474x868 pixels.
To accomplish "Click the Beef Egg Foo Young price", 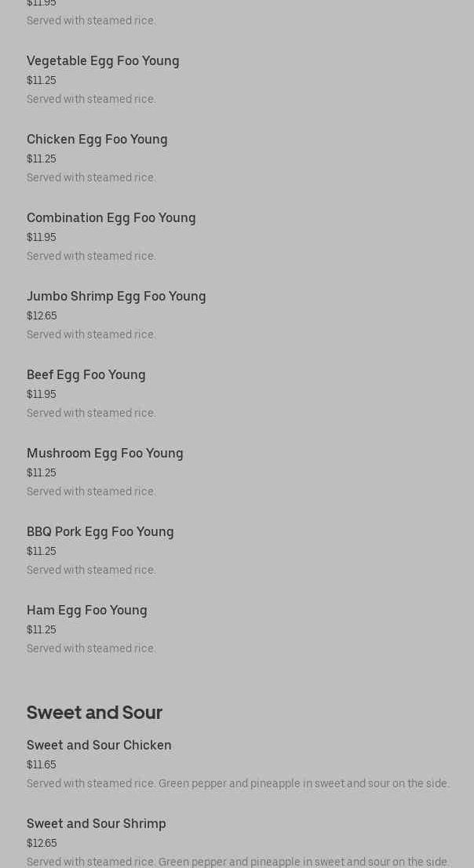I will tap(42, 395).
